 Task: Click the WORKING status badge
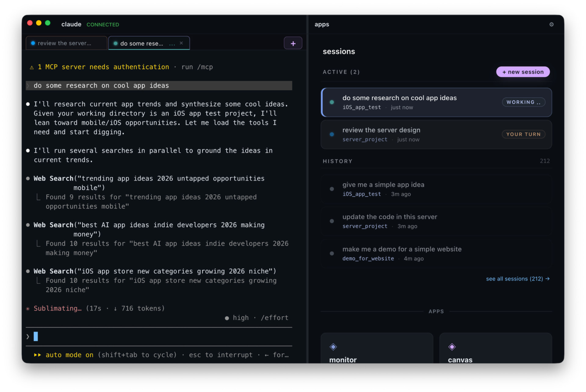523,102
